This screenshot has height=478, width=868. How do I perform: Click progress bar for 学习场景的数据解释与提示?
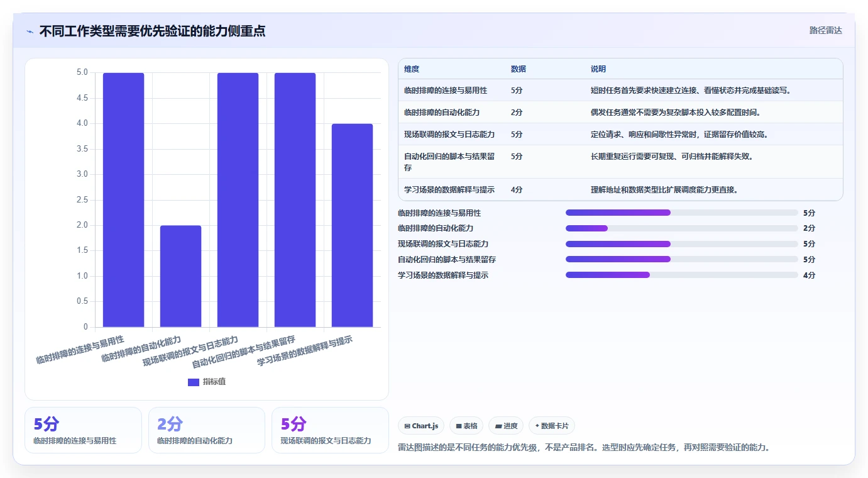(681, 275)
